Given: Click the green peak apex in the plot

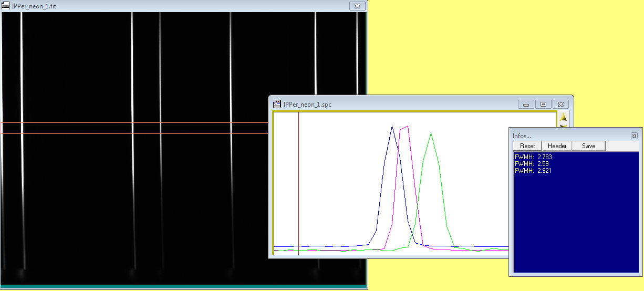Looking at the screenshot, I should point(431,134).
